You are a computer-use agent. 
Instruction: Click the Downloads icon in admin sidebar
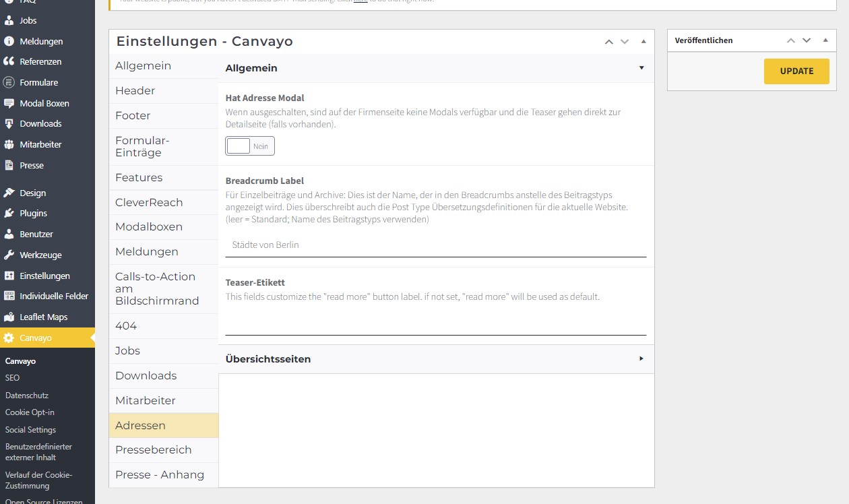tap(9, 124)
